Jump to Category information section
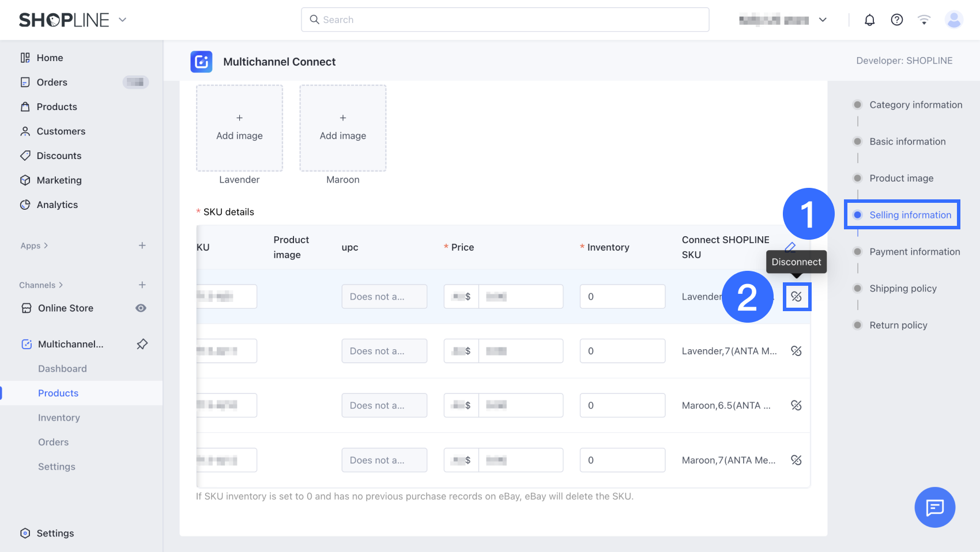 tap(915, 105)
